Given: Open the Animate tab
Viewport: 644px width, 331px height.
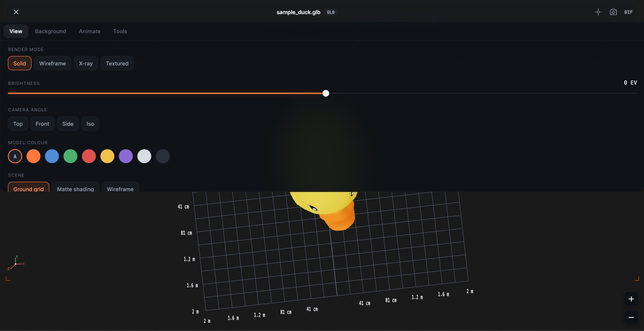Looking at the screenshot, I should 90,31.
